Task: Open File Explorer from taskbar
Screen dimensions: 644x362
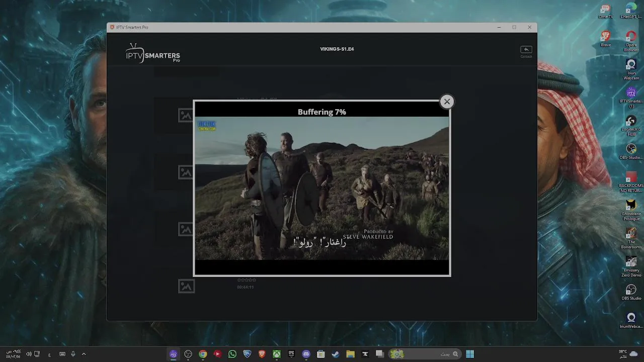Action: click(350, 354)
